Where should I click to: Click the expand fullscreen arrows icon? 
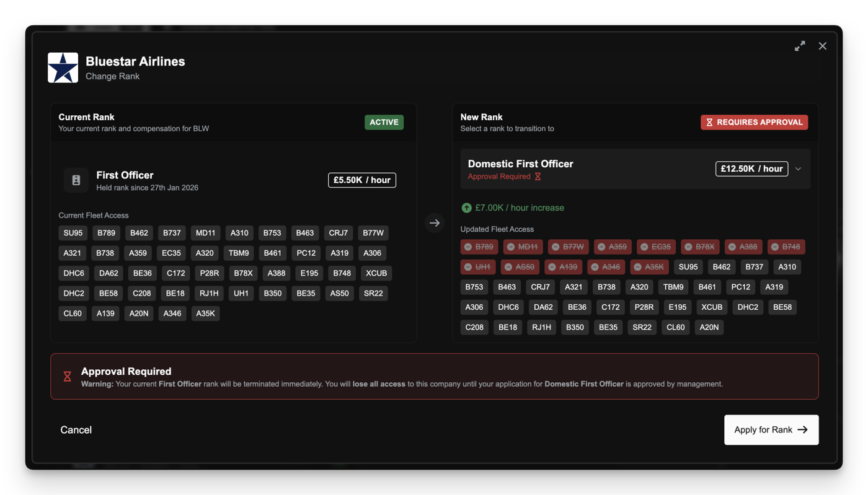point(800,46)
